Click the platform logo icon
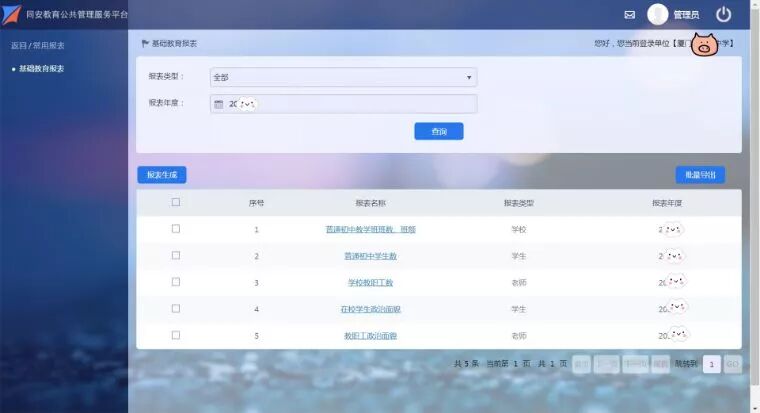760x413 pixels. [12, 15]
